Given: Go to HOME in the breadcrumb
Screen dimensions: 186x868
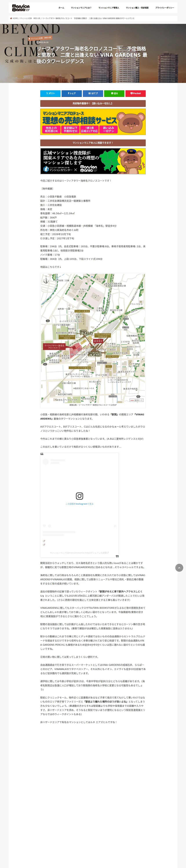Looking at the screenshot, I should pos(15,18).
